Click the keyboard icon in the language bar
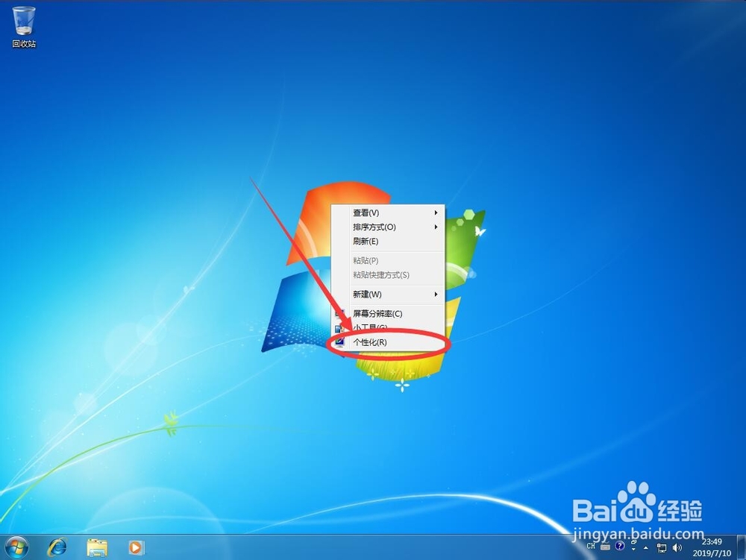Screen dimensions: 746x560 [x=605, y=547]
